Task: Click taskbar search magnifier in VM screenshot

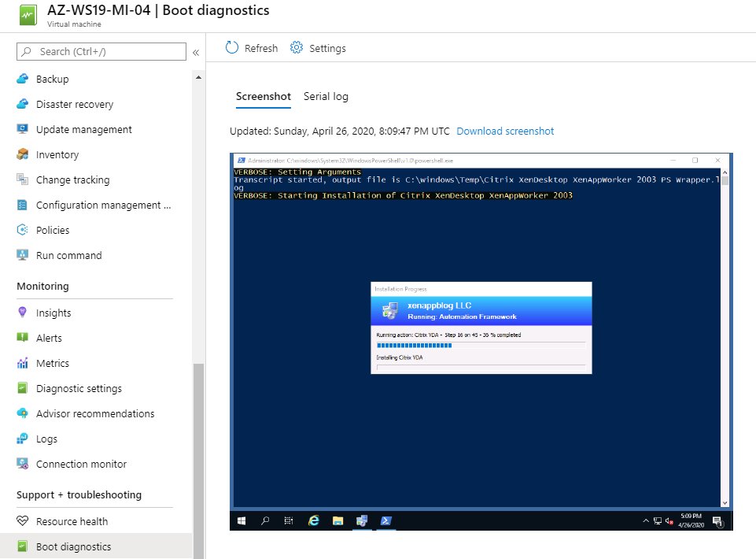Action: (x=264, y=521)
